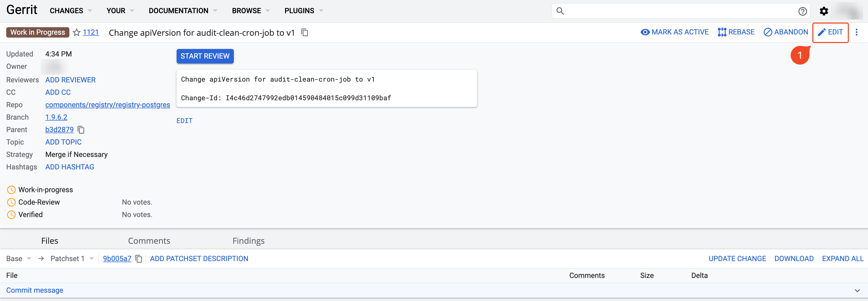Click the Edit button in top toolbar
868x301 pixels.
click(830, 32)
